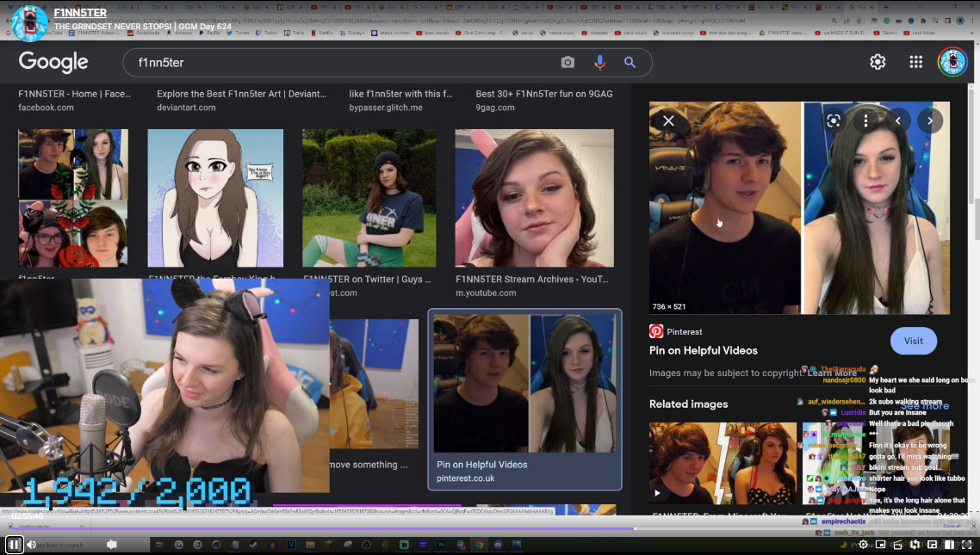Seek on the purple video progress bar
This screenshot has height=555, width=980.
(x=490, y=528)
